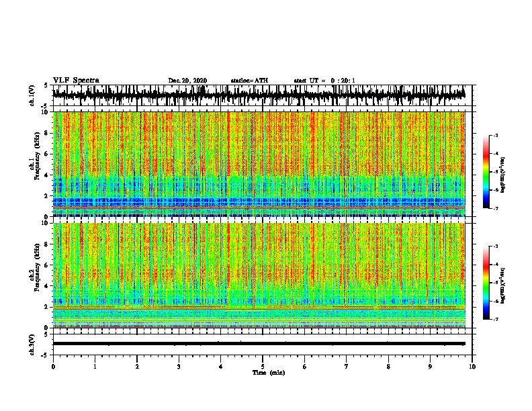Click the -7 label on ch.2 color bar
532x411 pixels.
click(495, 319)
